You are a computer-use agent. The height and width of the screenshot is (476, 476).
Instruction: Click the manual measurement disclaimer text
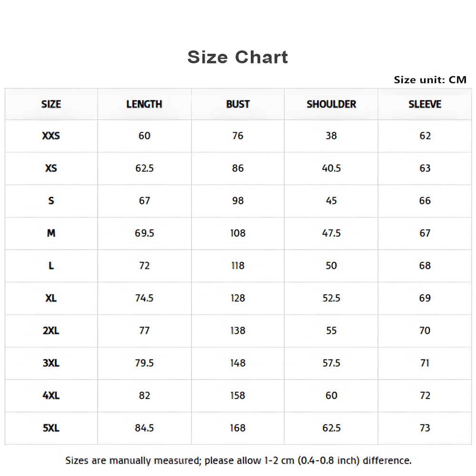click(x=238, y=460)
